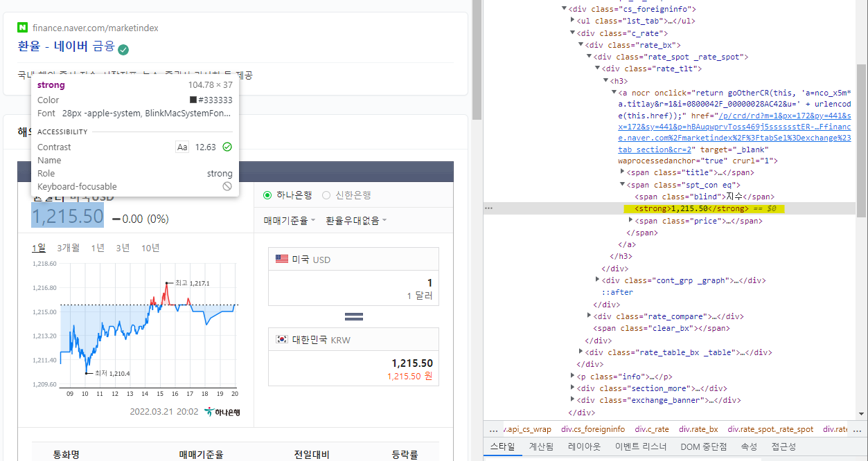Click the 전일대비 column header
Screen dimensions: 868x461
(x=310, y=455)
